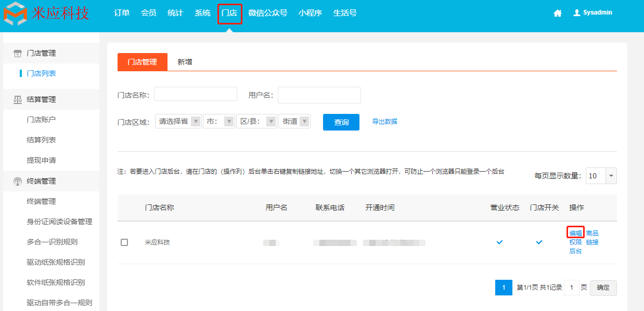The height and width of the screenshot is (311, 644).
Task: Open the 订单 menu in top navigation
Action: click(x=122, y=13)
